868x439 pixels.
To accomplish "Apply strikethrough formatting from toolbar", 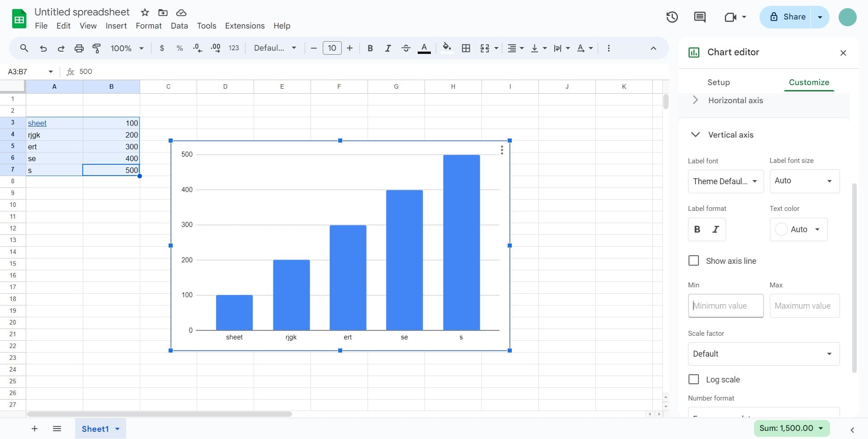I will (406, 48).
